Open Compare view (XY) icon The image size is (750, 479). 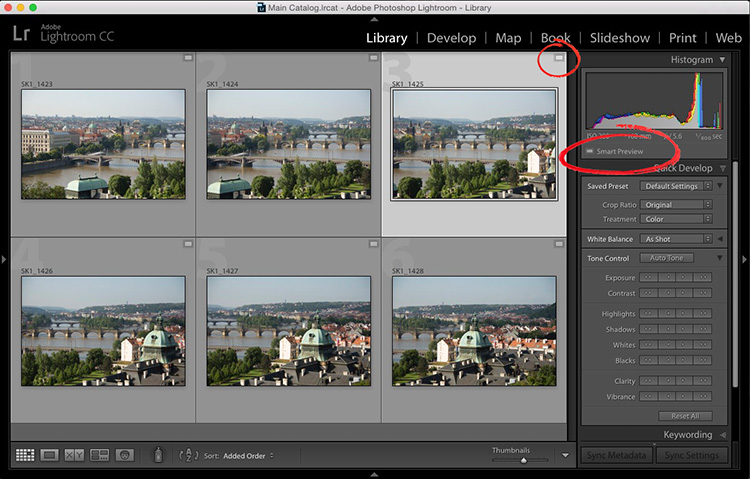coord(74,455)
